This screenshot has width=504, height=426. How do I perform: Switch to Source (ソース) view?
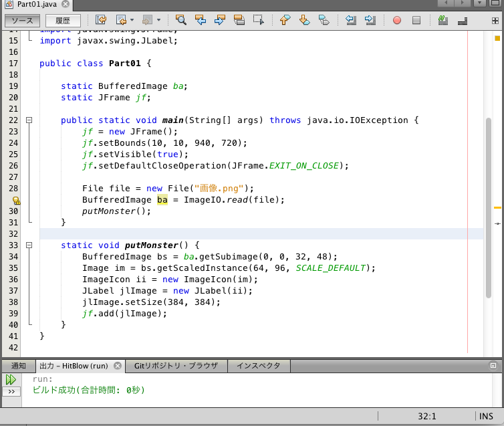tap(22, 21)
